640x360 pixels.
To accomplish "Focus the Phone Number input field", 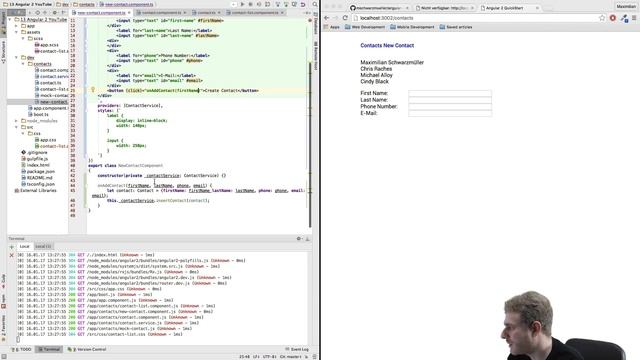I will point(450,107).
